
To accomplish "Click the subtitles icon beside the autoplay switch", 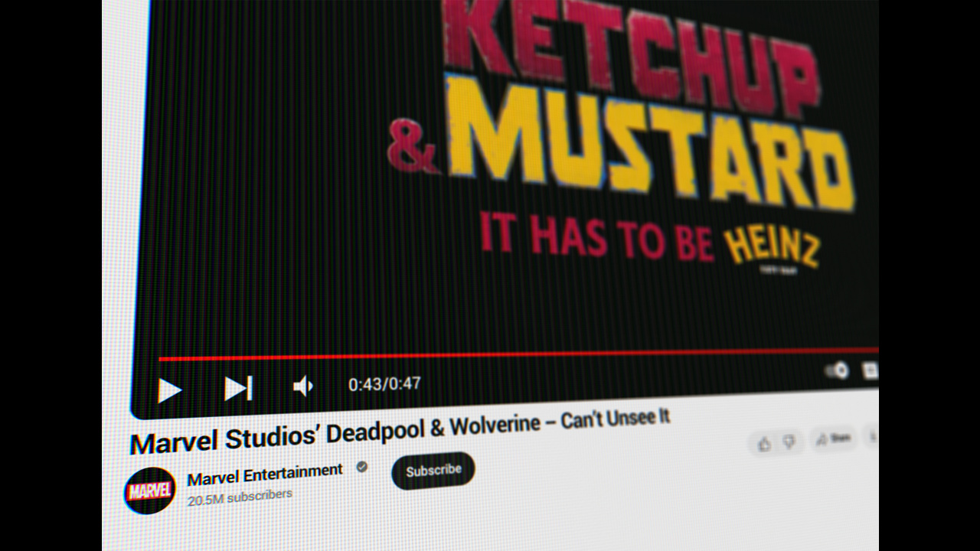I will (x=870, y=371).
